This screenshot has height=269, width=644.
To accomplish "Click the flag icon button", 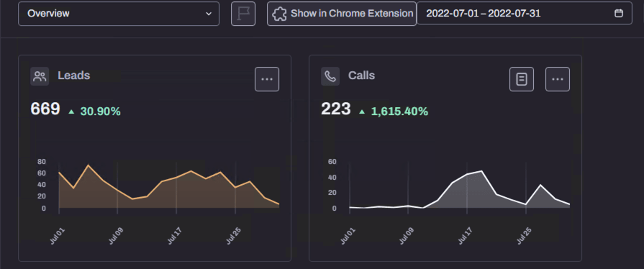I will pos(243,14).
